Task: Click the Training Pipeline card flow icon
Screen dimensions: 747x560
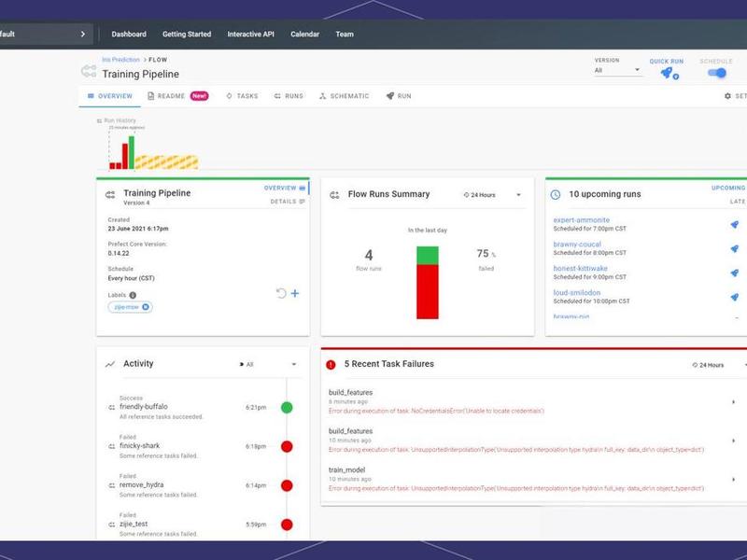Action: coord(110,195)
